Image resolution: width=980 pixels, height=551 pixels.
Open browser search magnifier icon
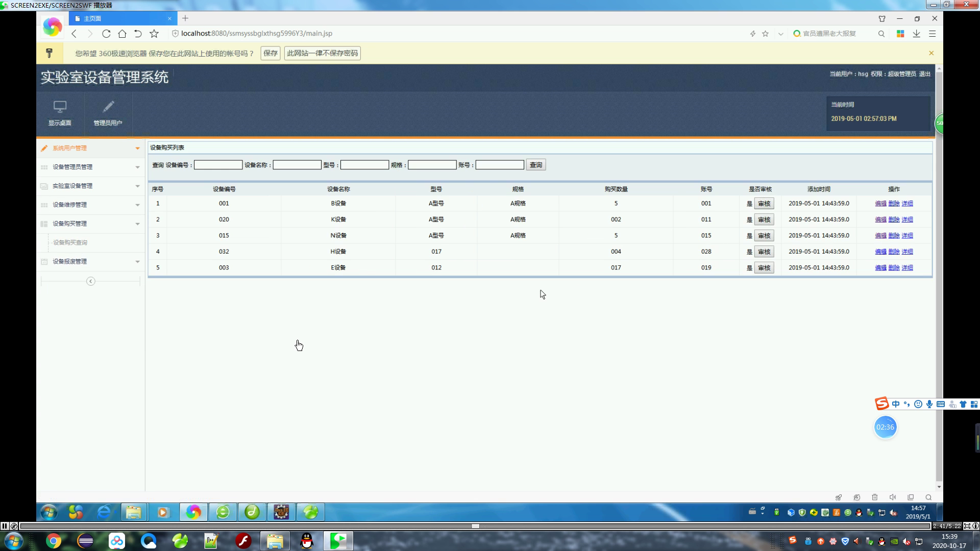pos(881,34)
